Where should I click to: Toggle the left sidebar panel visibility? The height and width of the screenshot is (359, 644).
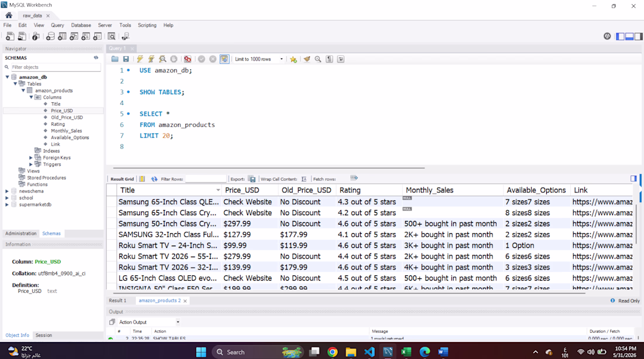(x=620, y=36)
